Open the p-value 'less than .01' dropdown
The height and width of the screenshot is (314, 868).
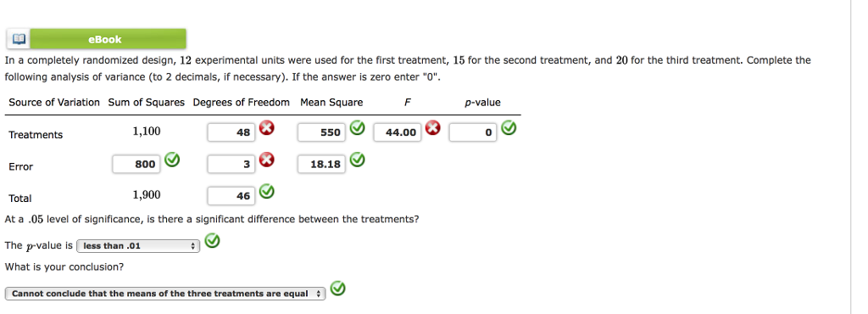point(138,246)
